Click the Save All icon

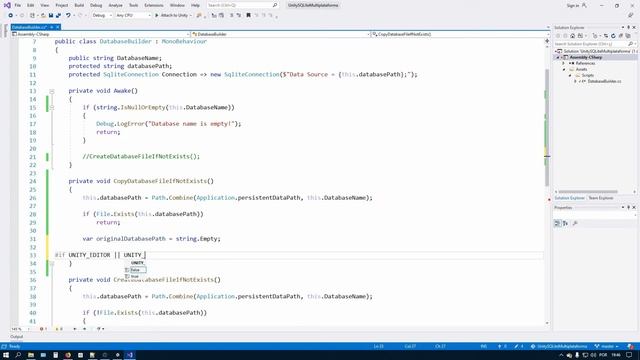click(x=58, y=16)
